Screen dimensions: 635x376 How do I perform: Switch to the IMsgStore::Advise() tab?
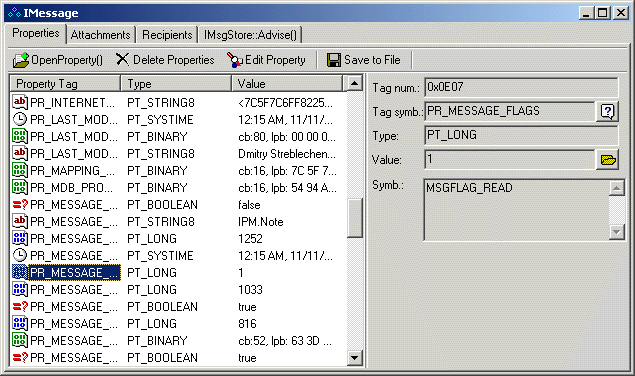[x=250, y=35]
